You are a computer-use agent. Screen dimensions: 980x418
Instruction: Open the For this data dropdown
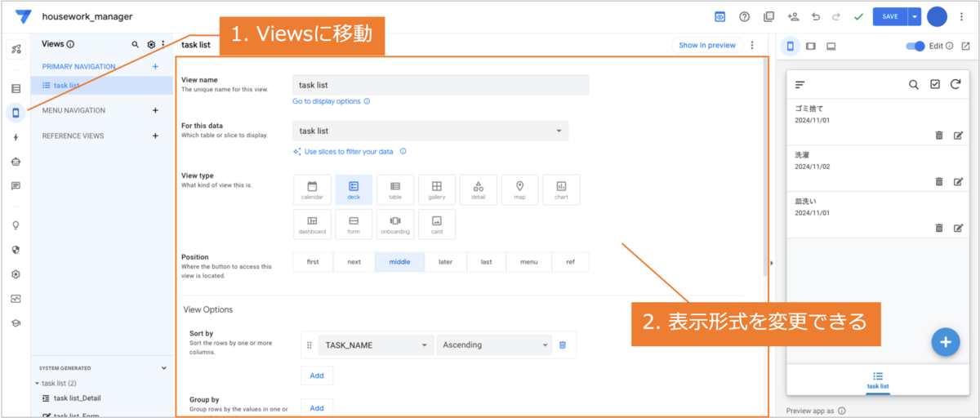(x=430, y=131)
